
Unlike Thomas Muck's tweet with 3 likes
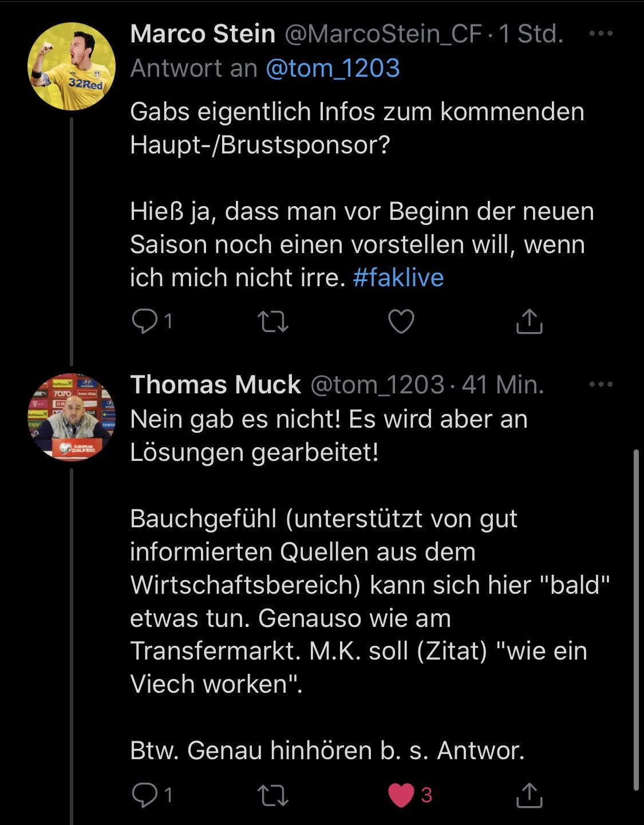(x=401, y=795)
